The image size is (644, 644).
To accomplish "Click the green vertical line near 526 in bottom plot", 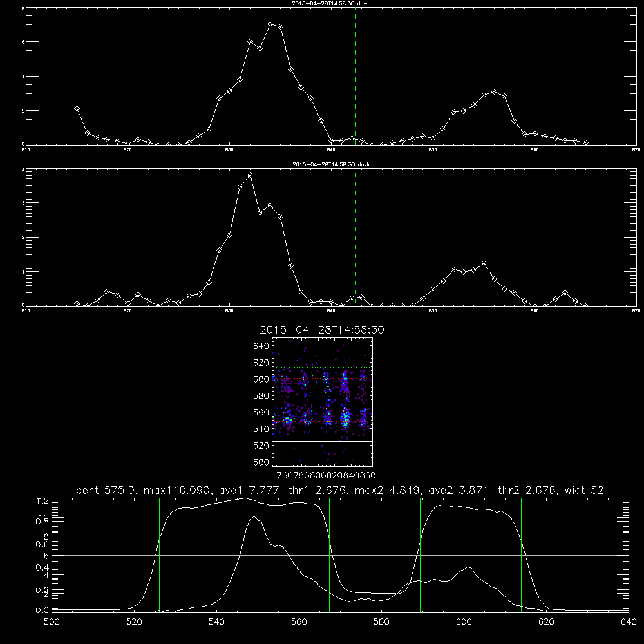I will (159, 554).
